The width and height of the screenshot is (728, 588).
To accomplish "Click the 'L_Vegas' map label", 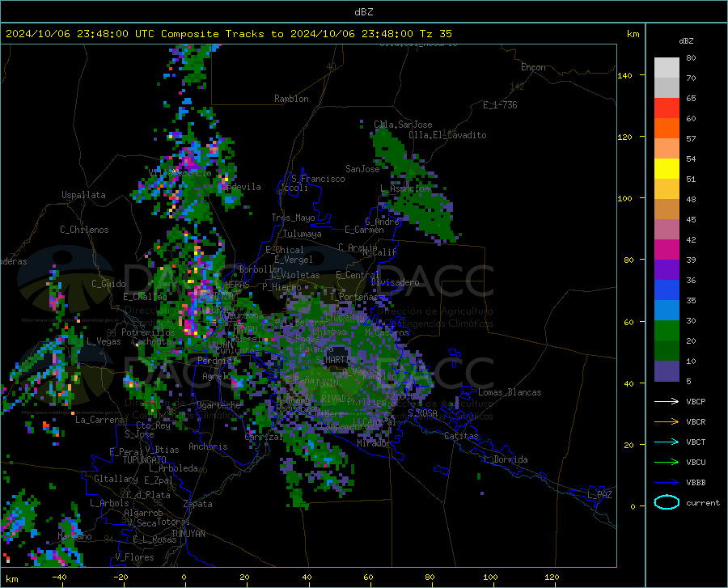I will 104,341.
